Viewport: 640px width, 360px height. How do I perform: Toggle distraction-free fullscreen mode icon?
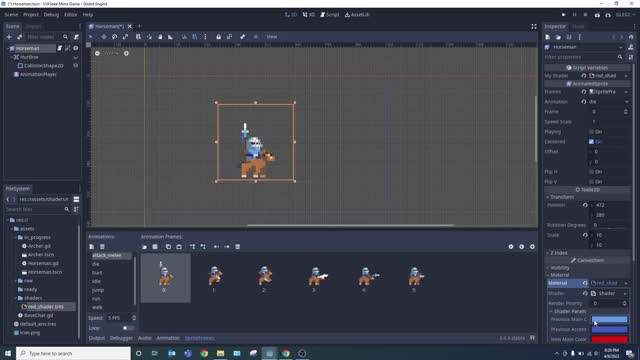point(533,27)
